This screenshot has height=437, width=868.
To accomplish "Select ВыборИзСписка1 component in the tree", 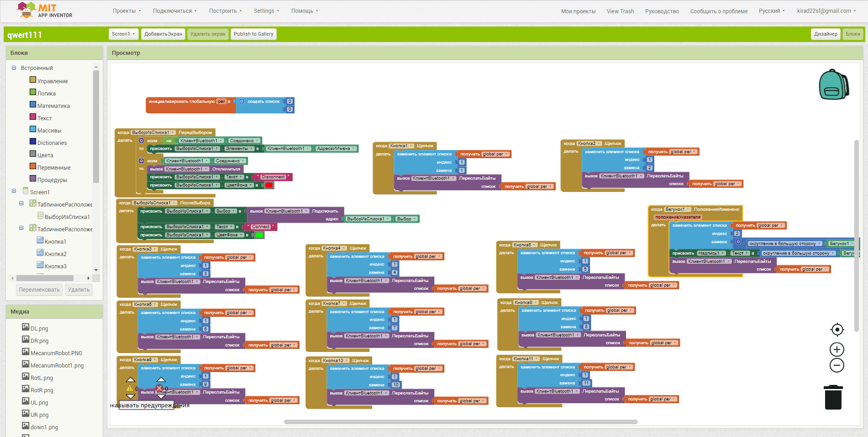I will click(67, 217).
